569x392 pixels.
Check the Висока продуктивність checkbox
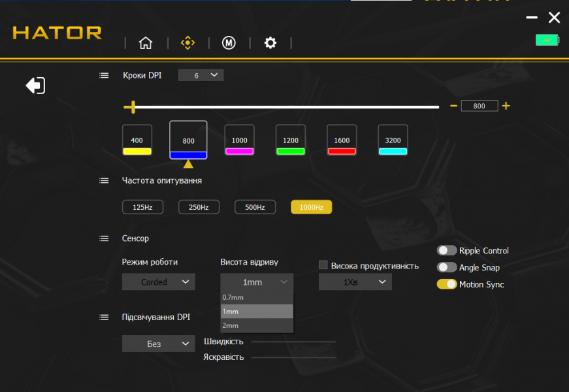[x=323, y=265]
